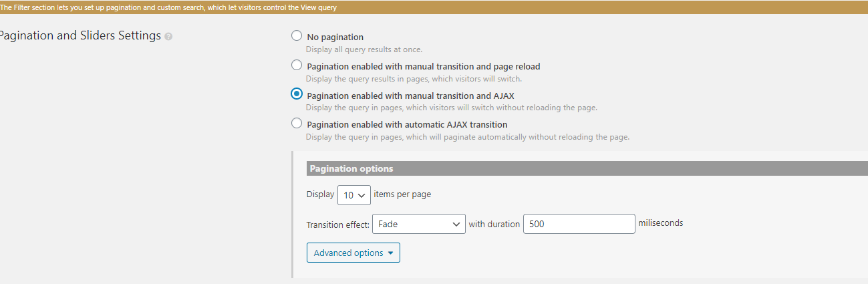Click the 'items per page' label

(x=402, y=194)
